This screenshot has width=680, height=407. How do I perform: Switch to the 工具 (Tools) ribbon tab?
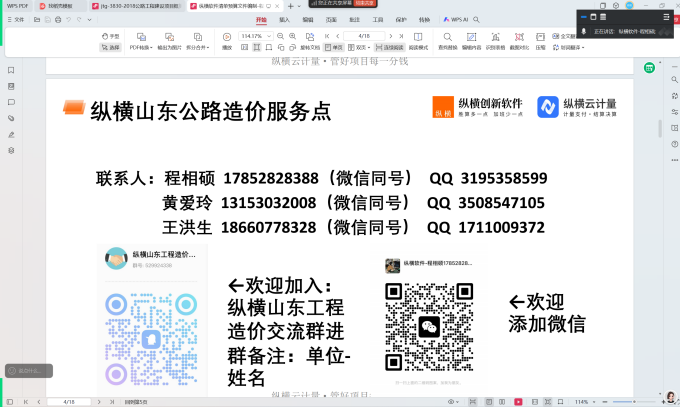tap(378, 20)
